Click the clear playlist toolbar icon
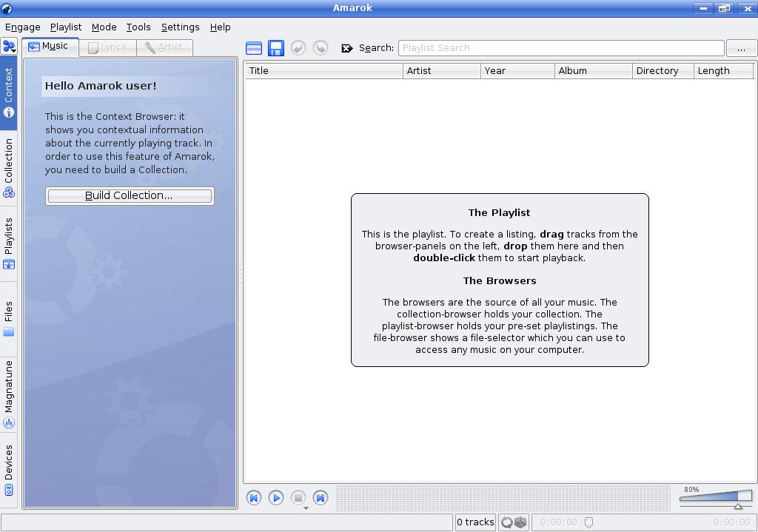Image resolution: width=758 pixels, height=532 pixels. tap(254, 48)
